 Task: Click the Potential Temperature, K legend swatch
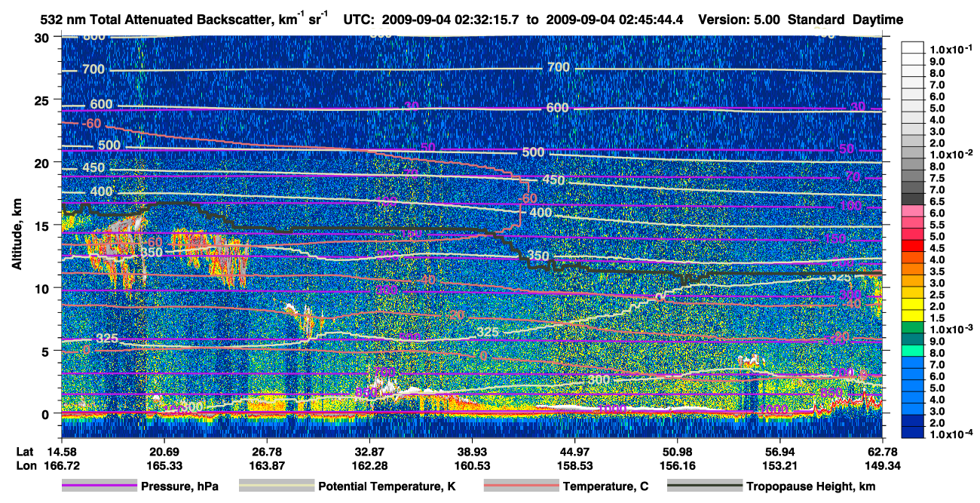[277, 486]
